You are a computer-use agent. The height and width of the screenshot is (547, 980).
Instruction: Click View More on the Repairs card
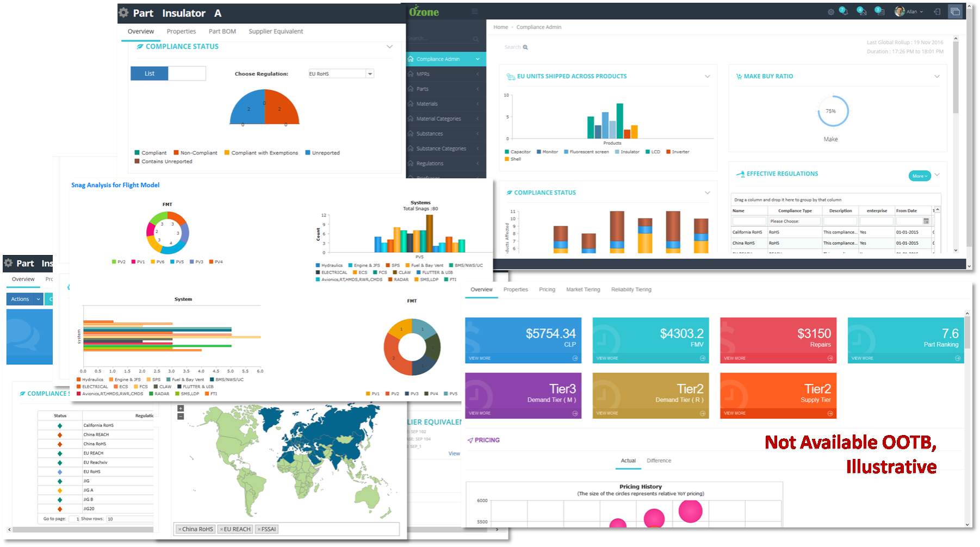[735, 358]
